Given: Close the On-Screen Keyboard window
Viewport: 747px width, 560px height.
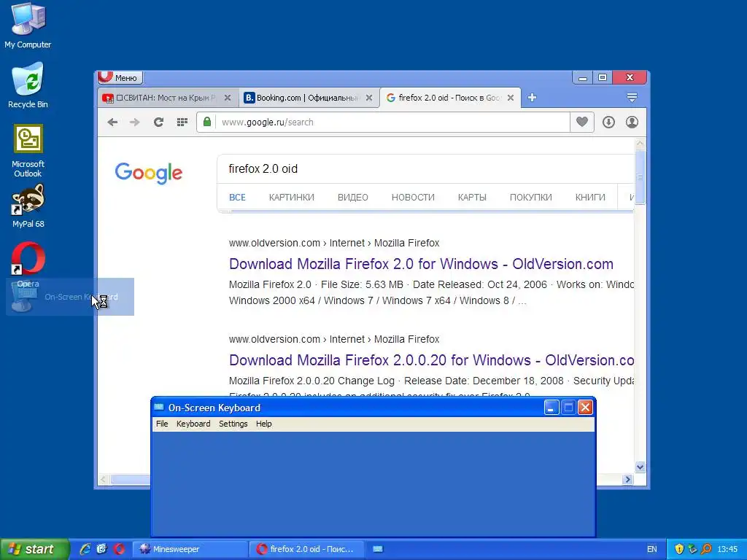Looking at the screenshot, I should pos(585,408).
